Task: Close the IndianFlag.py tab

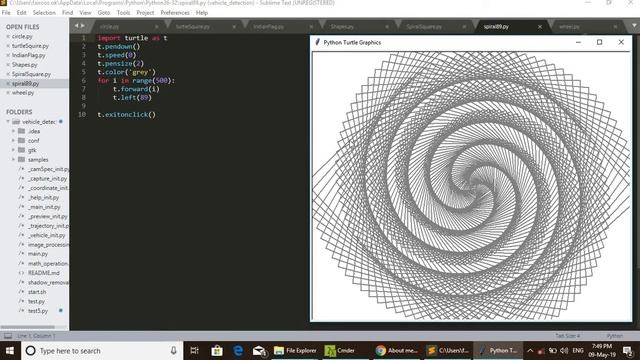Action: point(311,27)
